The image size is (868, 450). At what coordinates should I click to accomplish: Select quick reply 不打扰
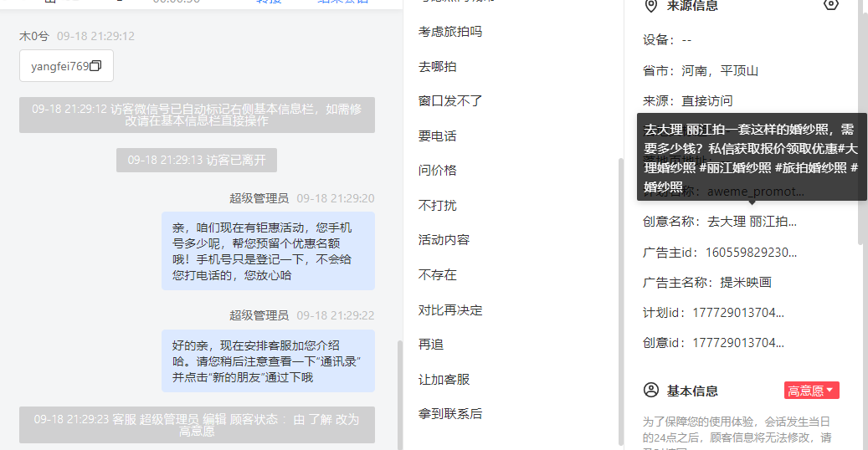pyautogui.click(x=437, y=206)
